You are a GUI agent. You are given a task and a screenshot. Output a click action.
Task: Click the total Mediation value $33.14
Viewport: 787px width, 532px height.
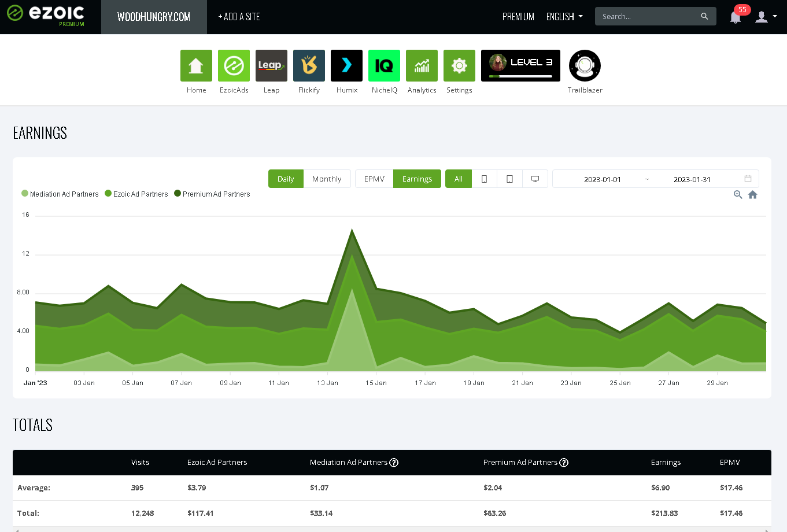(x=321, y=513)
